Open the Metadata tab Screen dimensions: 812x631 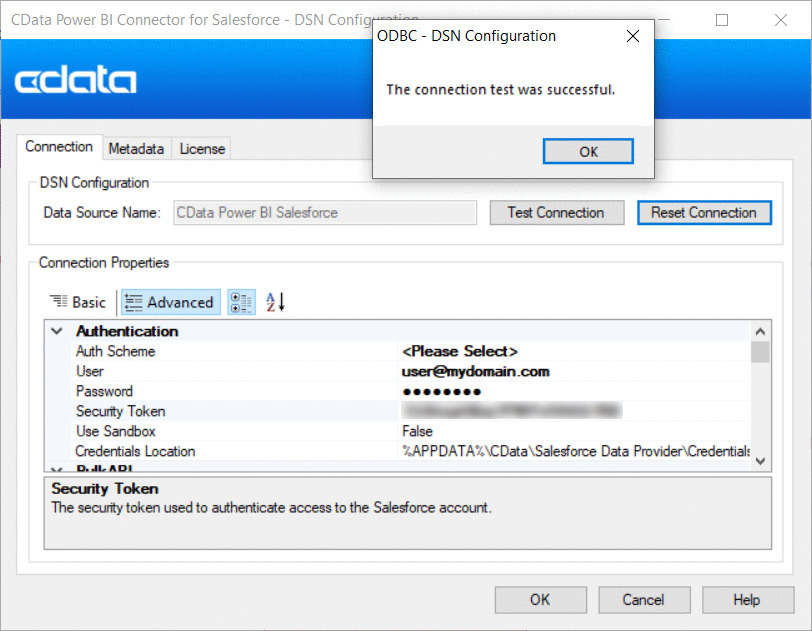click(x=136, y=148)
